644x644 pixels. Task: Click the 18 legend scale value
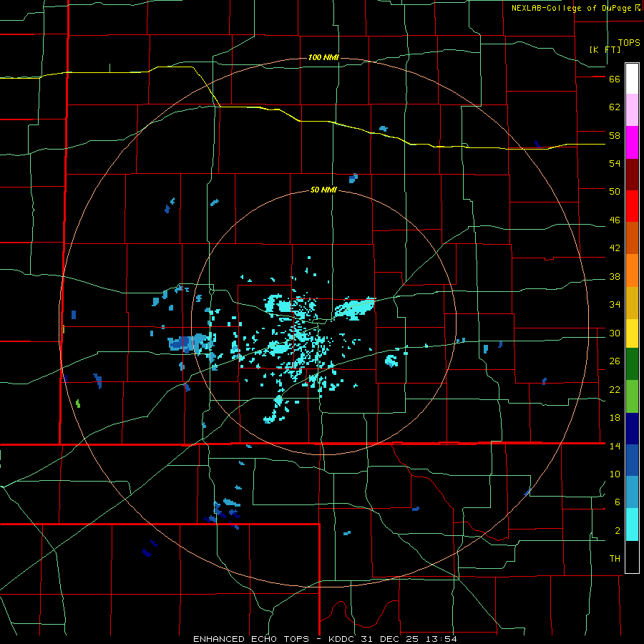(615, 418)
